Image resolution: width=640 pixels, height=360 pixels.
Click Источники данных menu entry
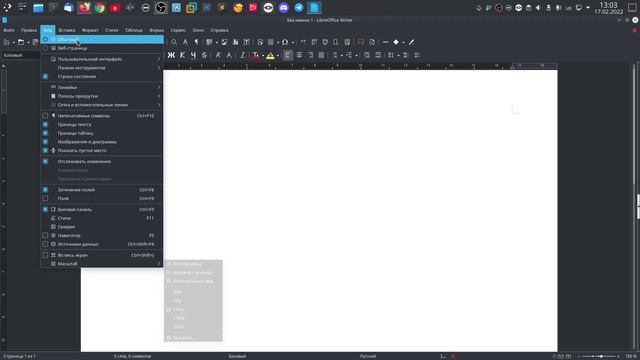102,244
